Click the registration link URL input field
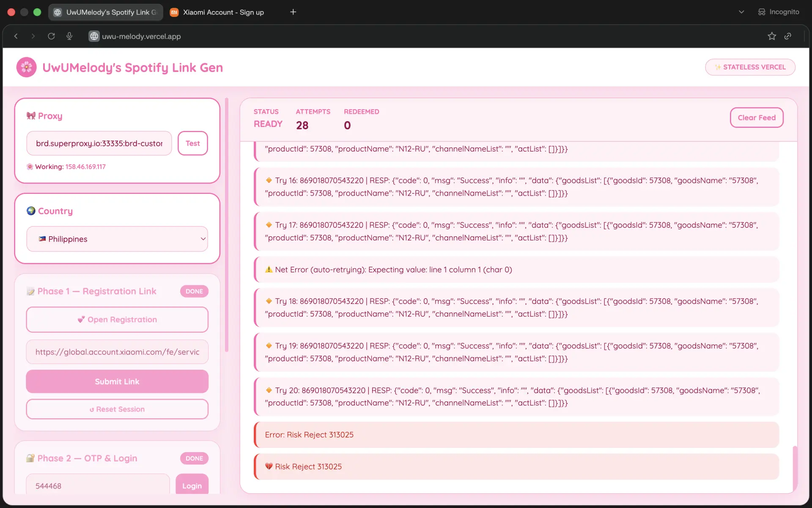The width and height of the screenshot is (812, 508). click(117, 352)
